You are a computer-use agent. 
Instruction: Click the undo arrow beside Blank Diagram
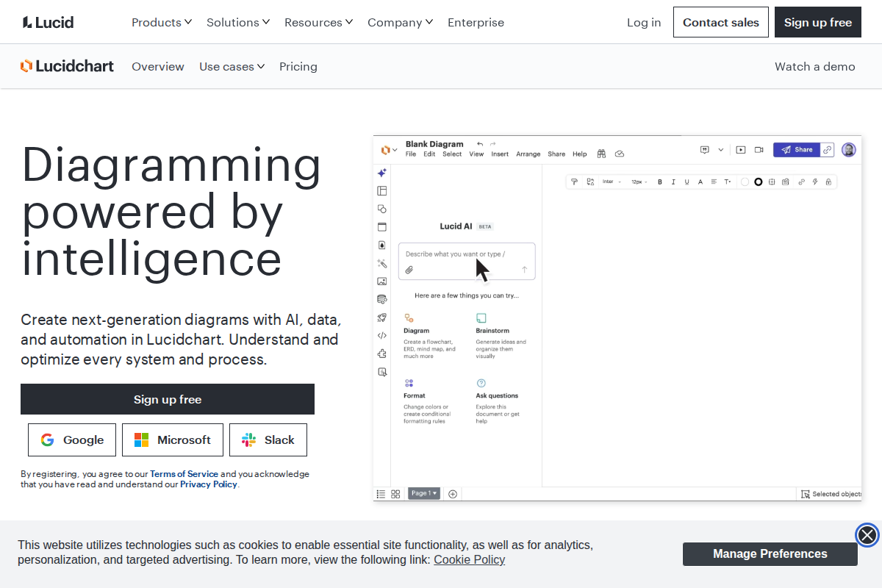pyautogui.click(x=480, y=144)
